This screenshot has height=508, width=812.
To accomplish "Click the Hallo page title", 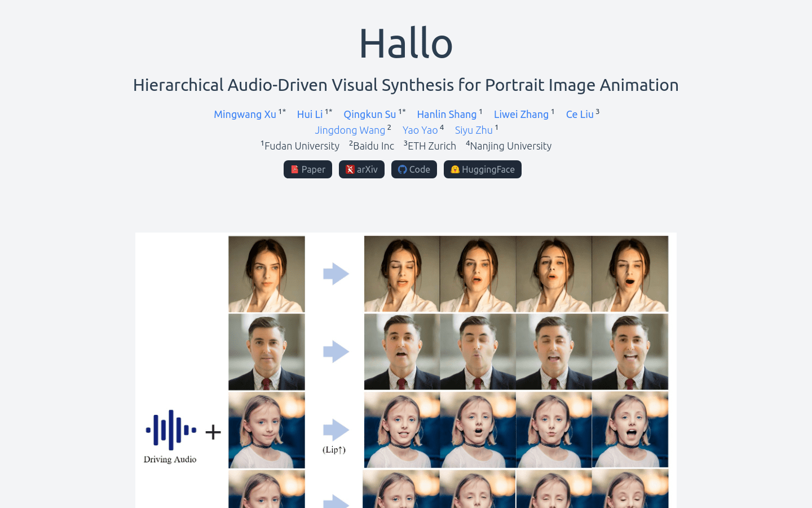I will pos(406,43).
